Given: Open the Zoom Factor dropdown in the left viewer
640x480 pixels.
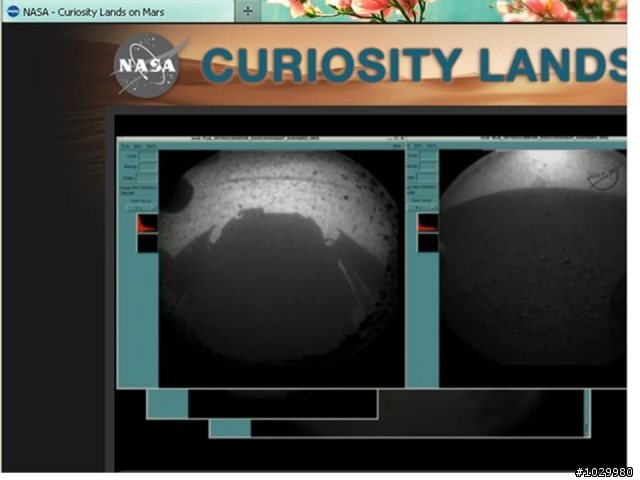Looking at the screenshot, I should coord(141,208).
